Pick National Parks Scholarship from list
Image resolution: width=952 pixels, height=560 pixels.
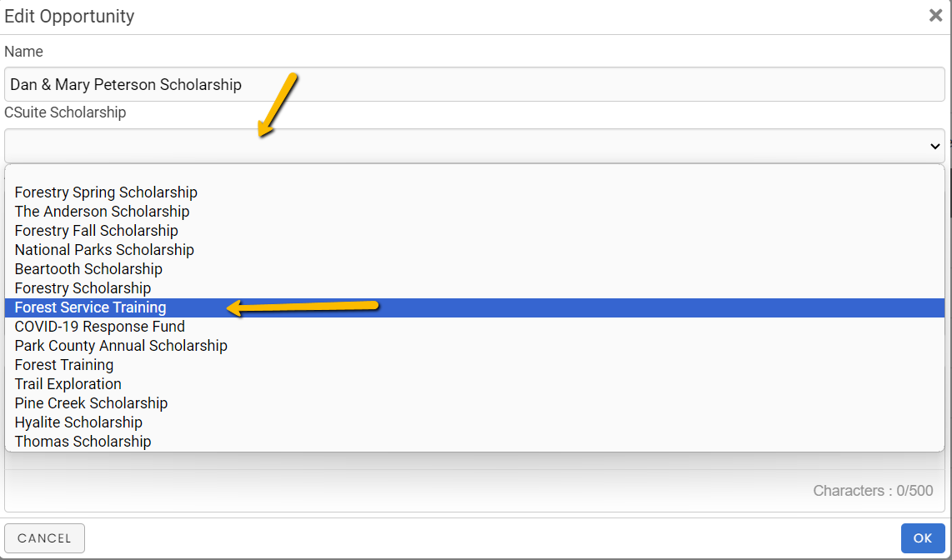click(104, 250)
